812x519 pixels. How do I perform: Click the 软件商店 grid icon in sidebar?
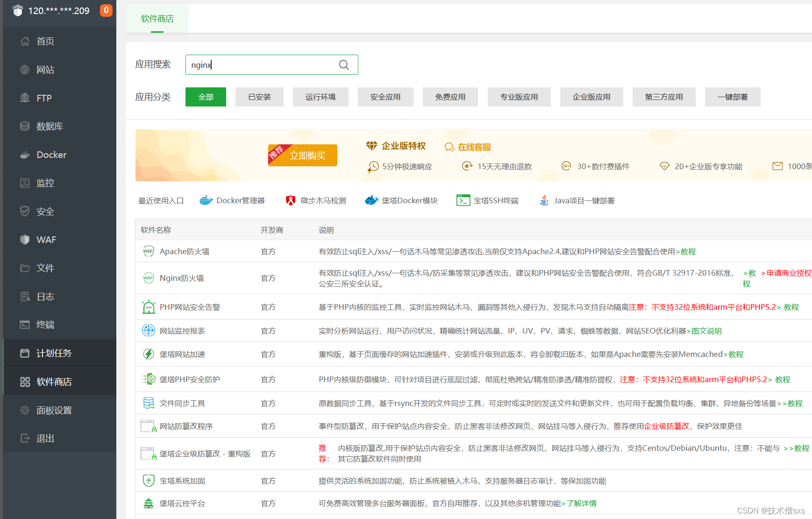(x=25, y=382)
